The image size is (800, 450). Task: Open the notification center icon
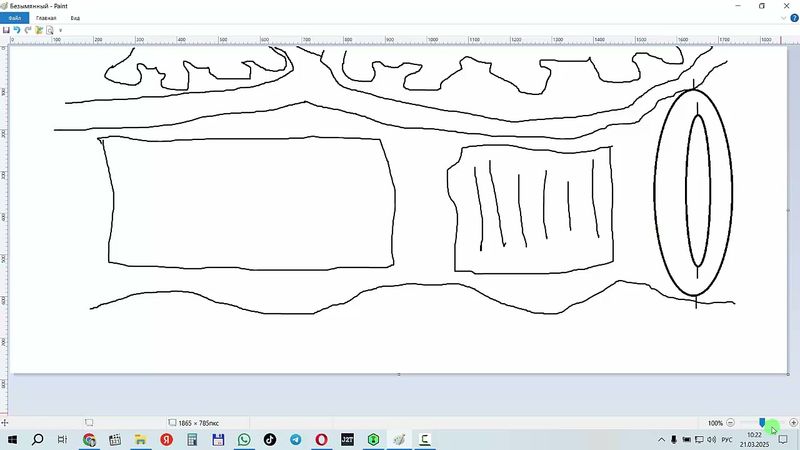tap(782, 439)
